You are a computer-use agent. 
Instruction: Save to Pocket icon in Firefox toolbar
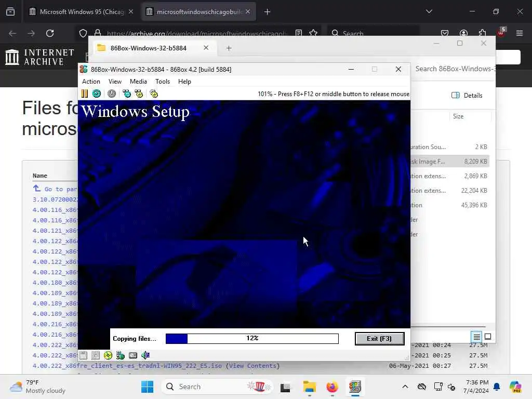[445, 33]
